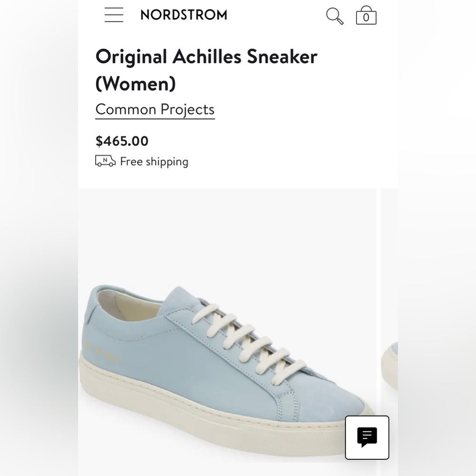Click the Free shipping label
Screen dimensions: 476x476
154,161
